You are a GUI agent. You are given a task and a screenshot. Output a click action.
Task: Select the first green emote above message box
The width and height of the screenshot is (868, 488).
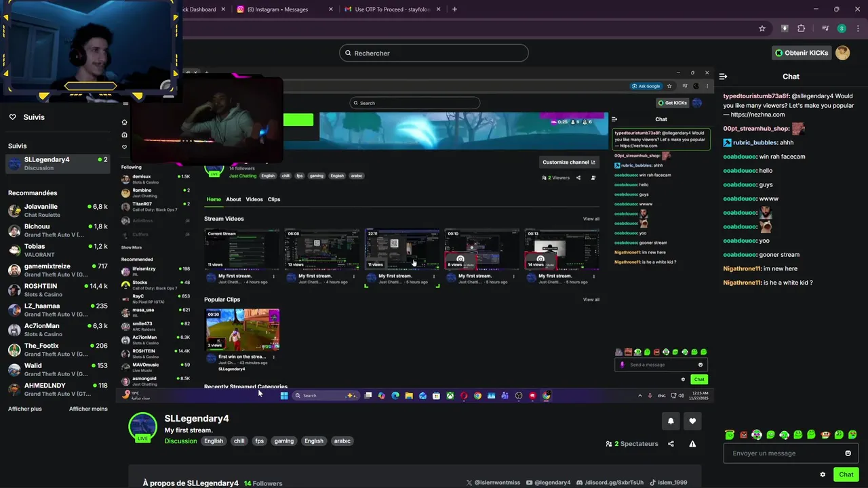730,434
